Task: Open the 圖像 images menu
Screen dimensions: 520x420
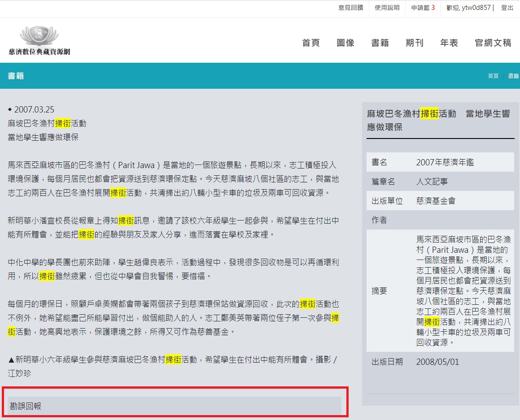Action: coord(345,43)
